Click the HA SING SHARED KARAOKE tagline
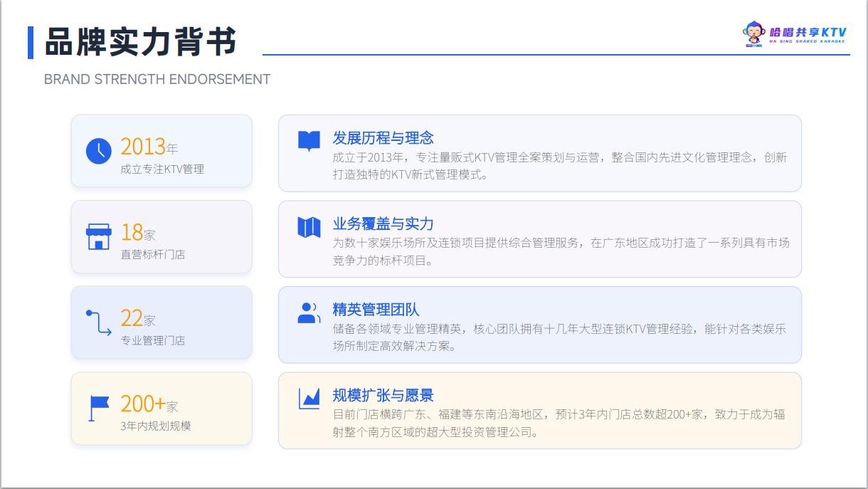 click(808, 42)
